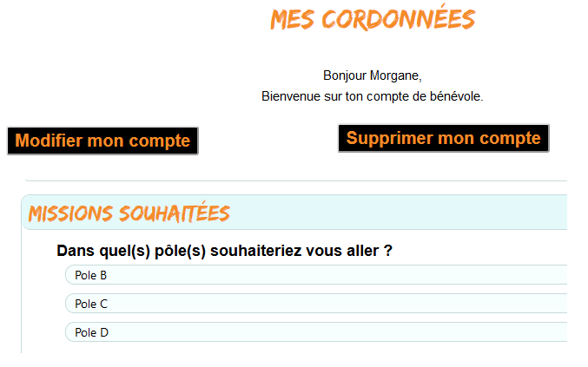Click the pôle(s) question label
The width and height of the screenshot is (588, 367).
pyautogui.click(x=224, y=251)
